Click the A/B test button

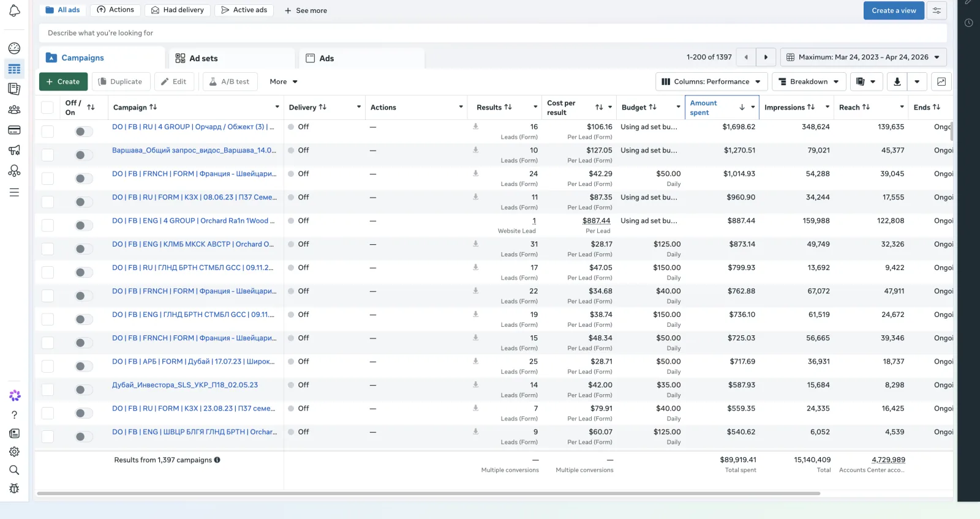230,81
